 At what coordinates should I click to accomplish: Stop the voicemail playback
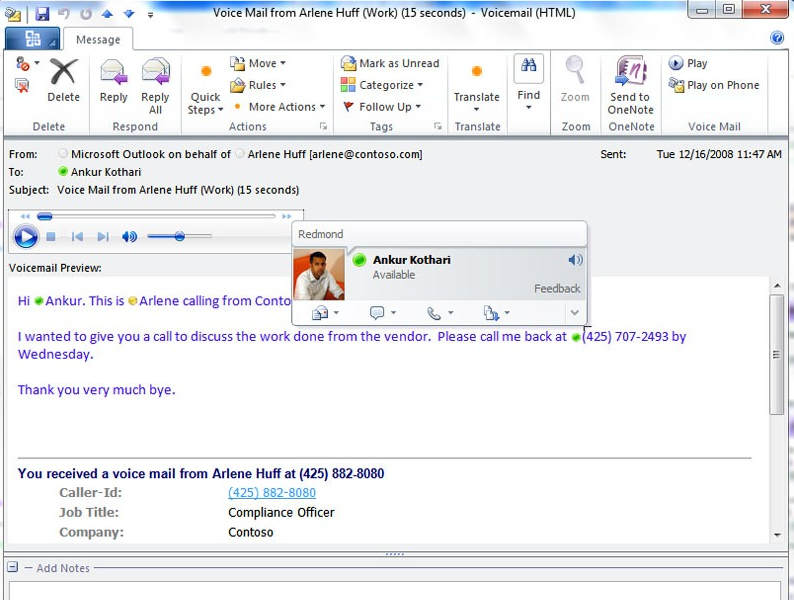click(51, 236)
